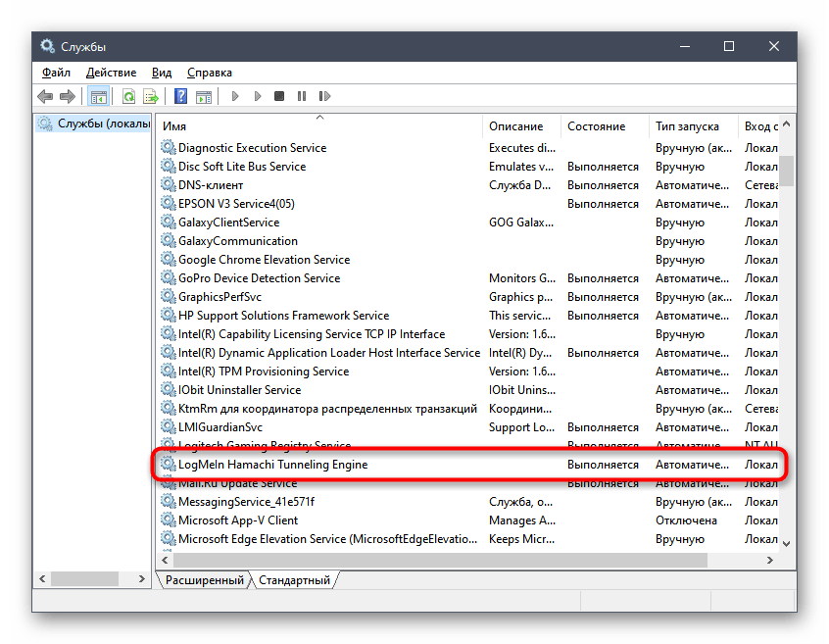Click Keeps Micr... description cell
829x644 pixels.
[x=521, y=538]
